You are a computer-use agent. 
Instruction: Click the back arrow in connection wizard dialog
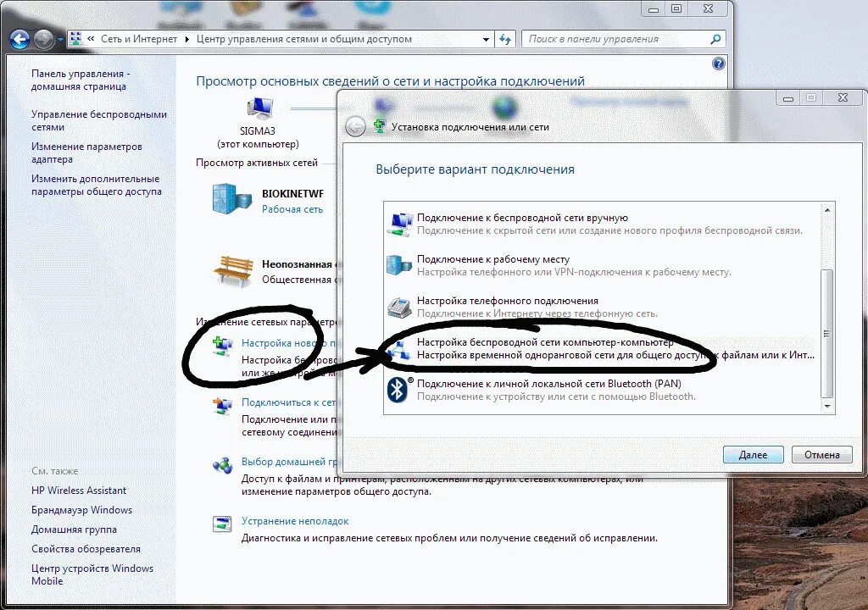355,127
